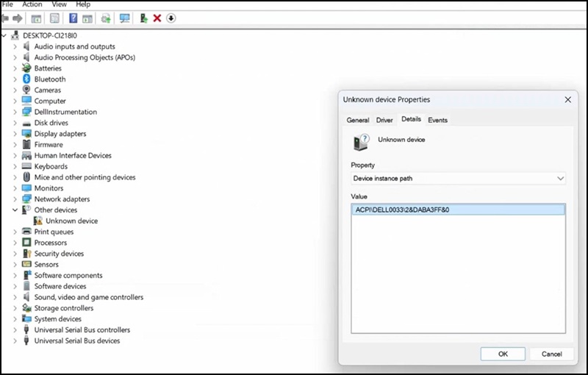Open the Property dropdown showing Device instance path
This screenshot has width=588, height=375.
pyautogui.click(x=458, y=179)
